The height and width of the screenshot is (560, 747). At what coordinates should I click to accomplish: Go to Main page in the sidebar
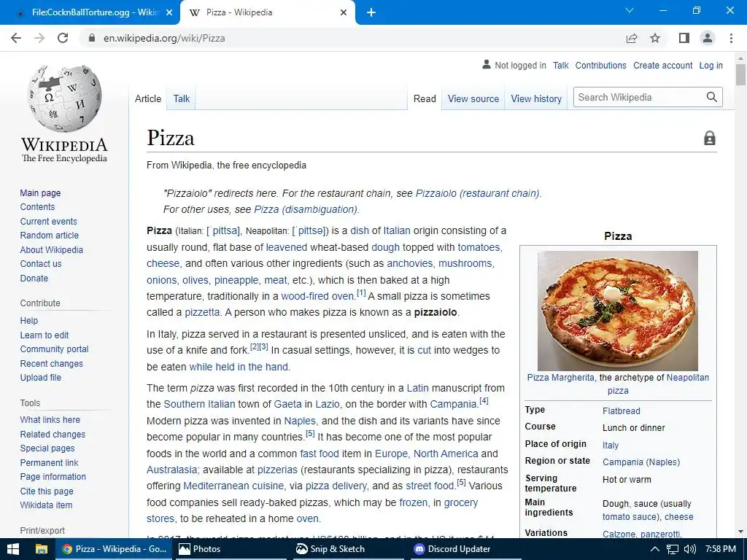pos(40,192)
